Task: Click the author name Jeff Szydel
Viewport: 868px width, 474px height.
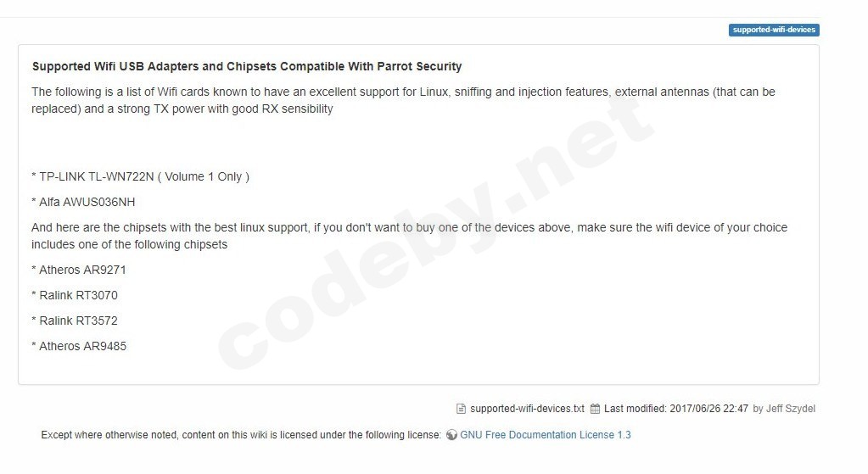Action: (790, 409)
